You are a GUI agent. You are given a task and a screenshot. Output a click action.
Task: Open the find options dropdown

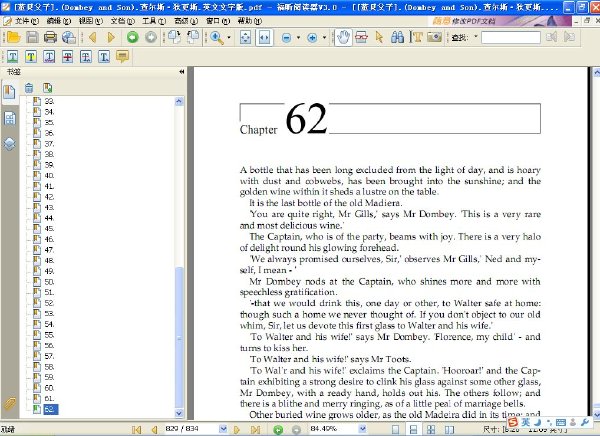tap(476, 37)
